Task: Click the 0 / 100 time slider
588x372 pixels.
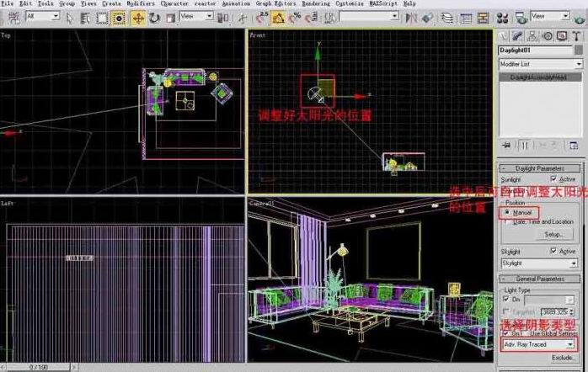Action: [x=38, y=367]
